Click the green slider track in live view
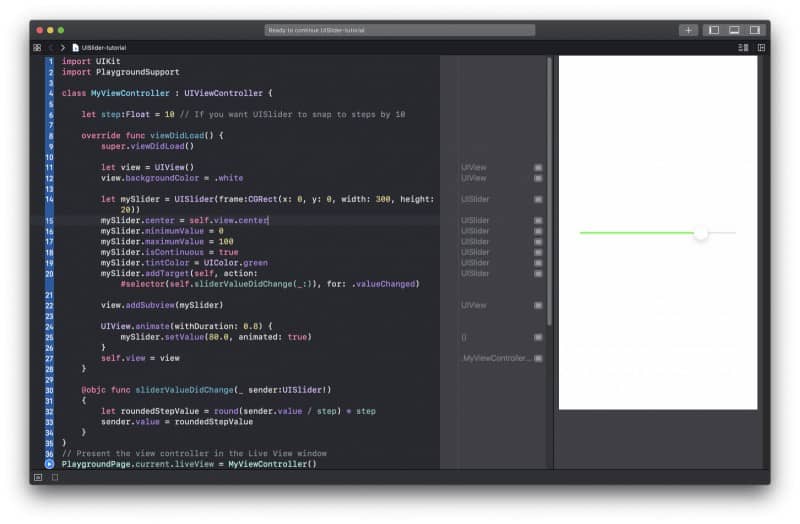This screenshot has height=524, width=800. pos(637,233)
